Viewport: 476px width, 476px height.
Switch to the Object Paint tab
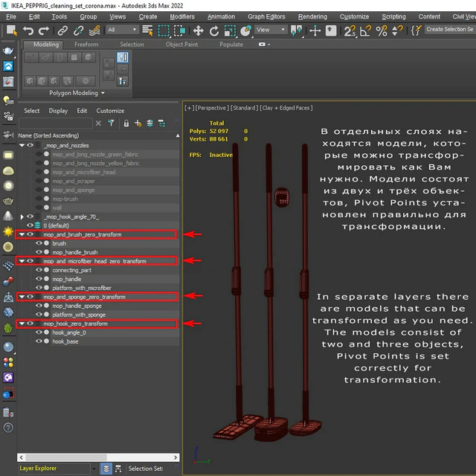(x=181, y=45)
